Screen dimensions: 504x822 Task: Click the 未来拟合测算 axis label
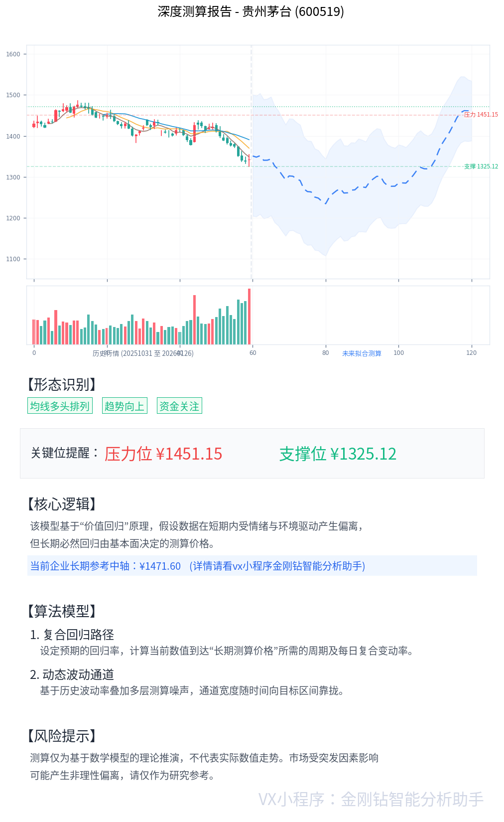(362, 353)
